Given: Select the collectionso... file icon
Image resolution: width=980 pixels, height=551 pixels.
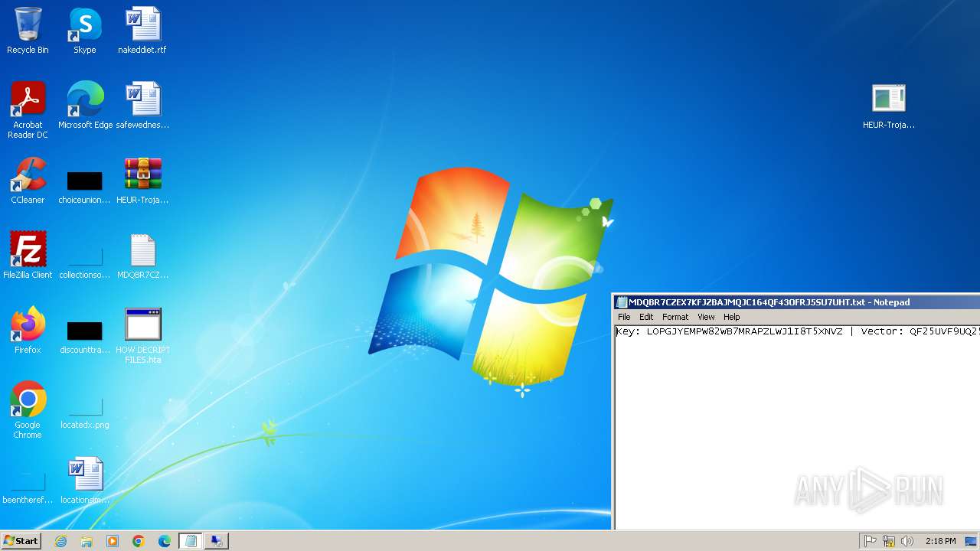Looking at the screenshot, I should (85, 262).
